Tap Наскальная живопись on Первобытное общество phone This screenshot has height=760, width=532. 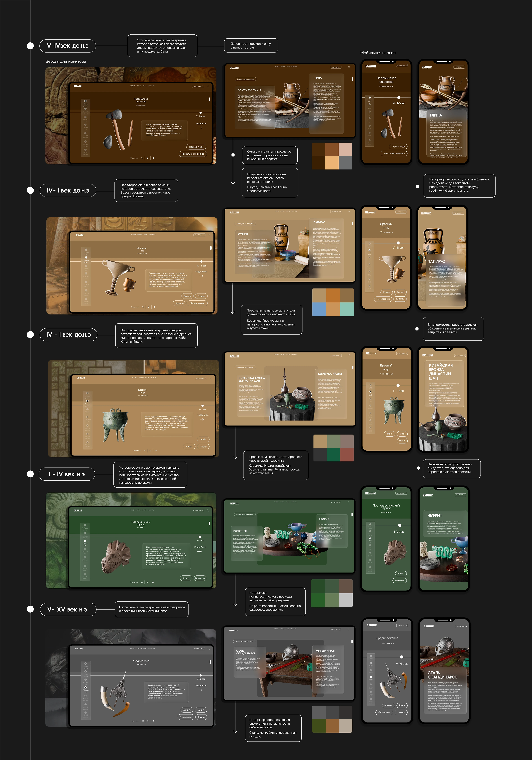[x=394, y=153]
